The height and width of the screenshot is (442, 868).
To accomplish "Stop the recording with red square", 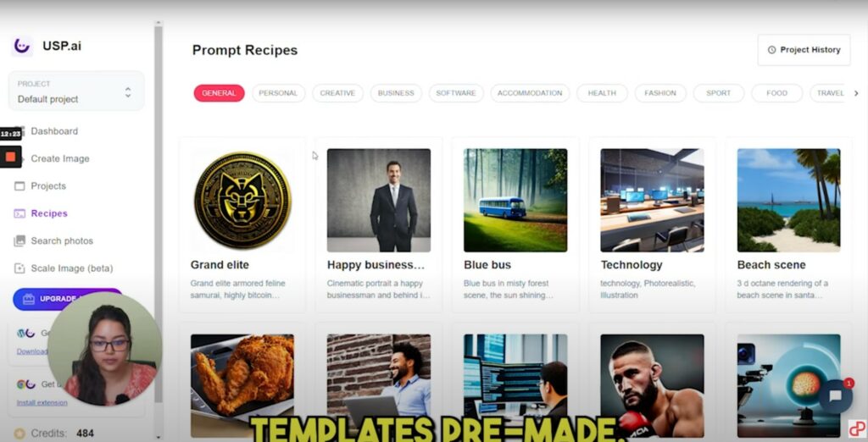I will (x=10, y=157).
